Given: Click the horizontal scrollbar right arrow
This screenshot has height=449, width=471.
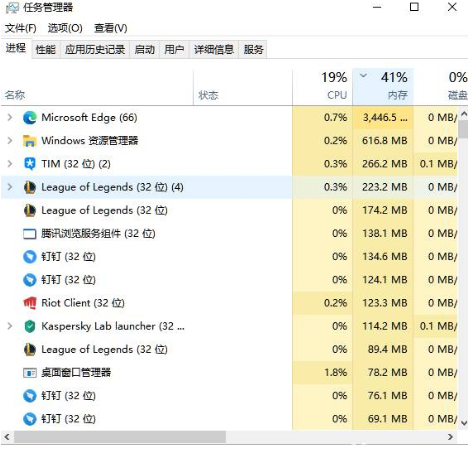Looking at the screenshot, I should tap(450, 437).
